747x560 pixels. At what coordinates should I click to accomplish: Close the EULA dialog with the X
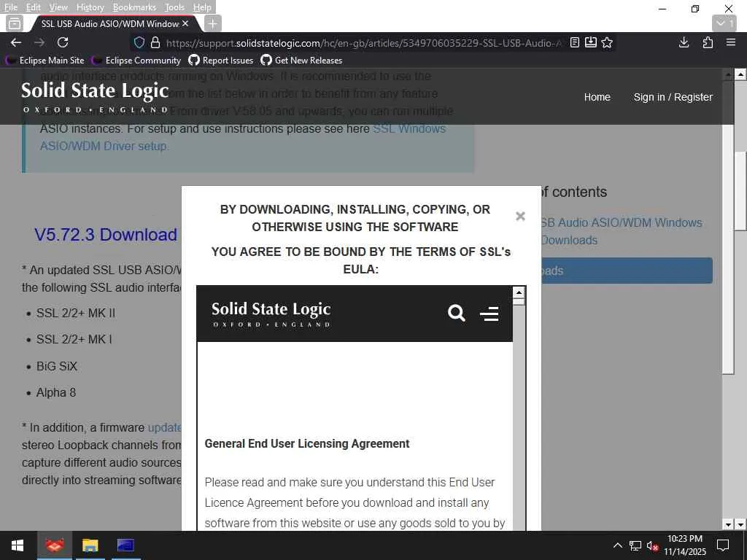tap(520, 216)
